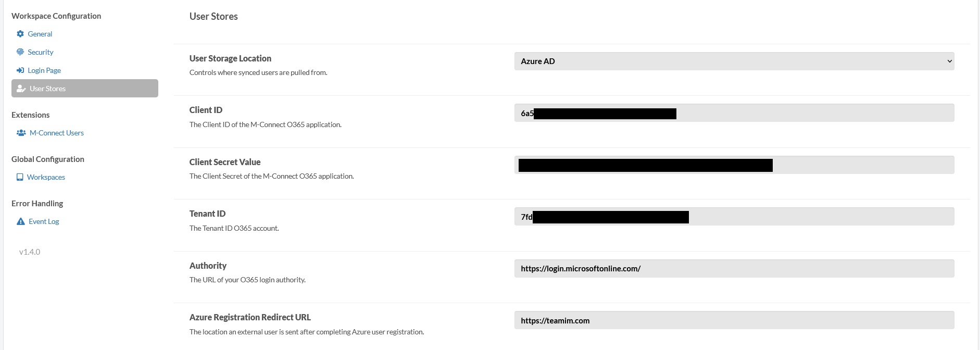This screenshot has width=980, height=350.
Task: Switch to the Login Page section
Action: [x=44, y=70]
